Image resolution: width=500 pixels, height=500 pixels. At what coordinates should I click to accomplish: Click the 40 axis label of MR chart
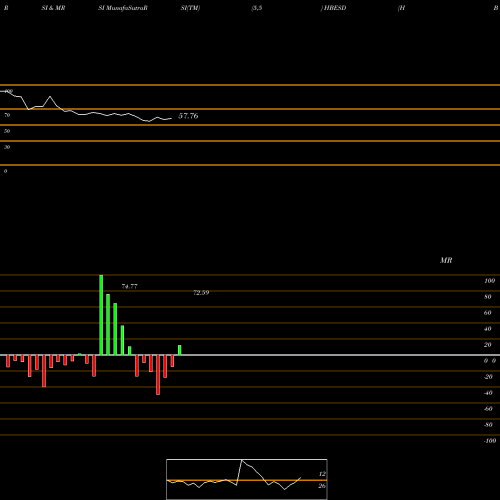pyautogui.click(x=488, y=329)
